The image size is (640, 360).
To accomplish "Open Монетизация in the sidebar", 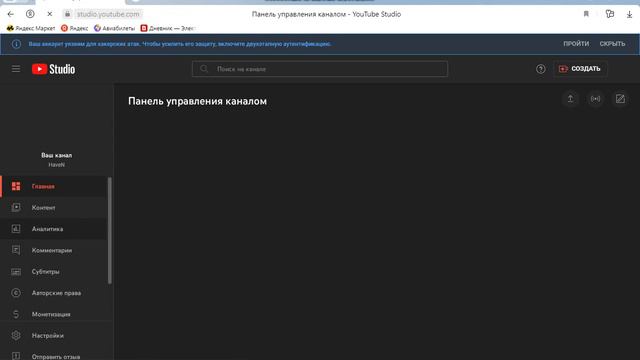I will 54,314.
